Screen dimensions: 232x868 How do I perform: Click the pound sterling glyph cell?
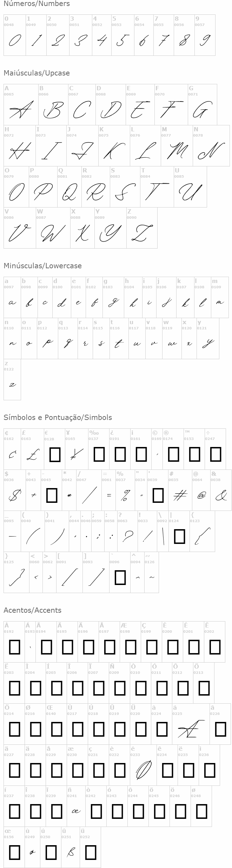pos(32,449)
